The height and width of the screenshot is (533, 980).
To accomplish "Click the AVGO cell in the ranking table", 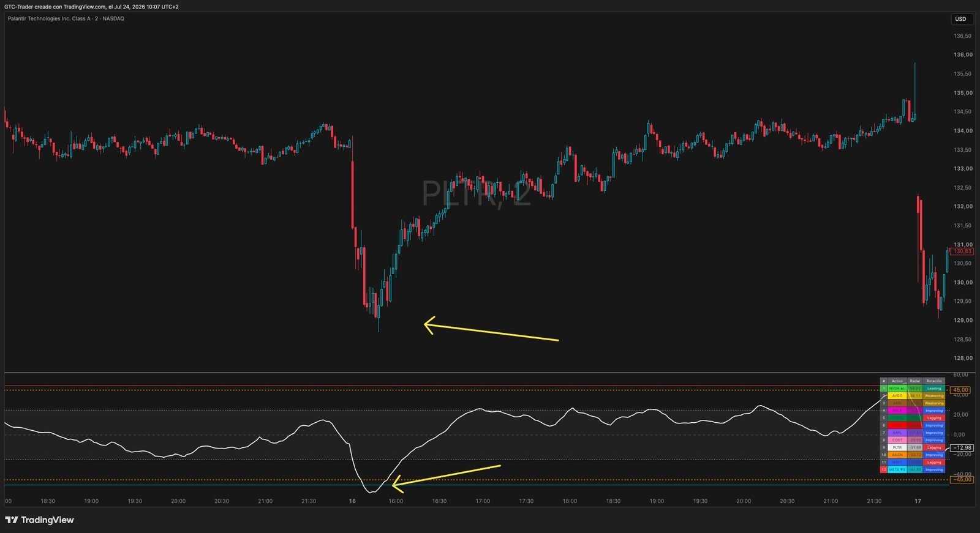I will click(x=897, y=396).
